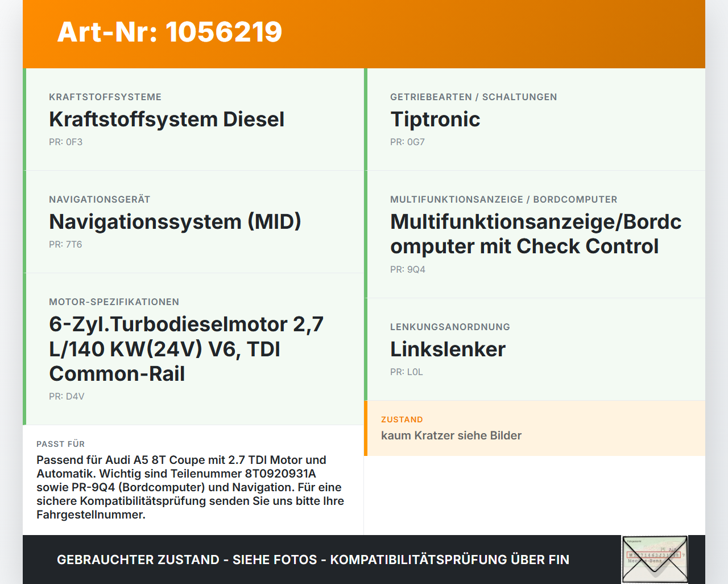
Task: Select the 'Art-Nr: 1056219' heading
Action: point(169,32)
